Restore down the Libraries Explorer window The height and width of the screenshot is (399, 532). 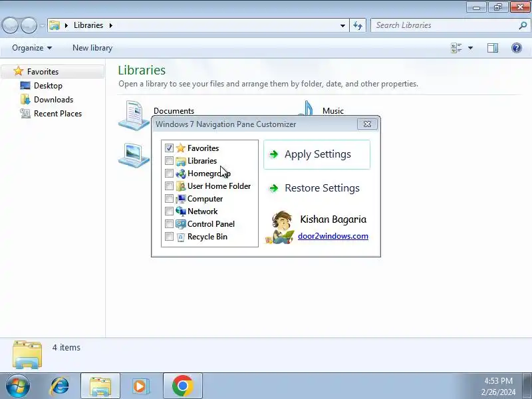(x=497, y=7)
